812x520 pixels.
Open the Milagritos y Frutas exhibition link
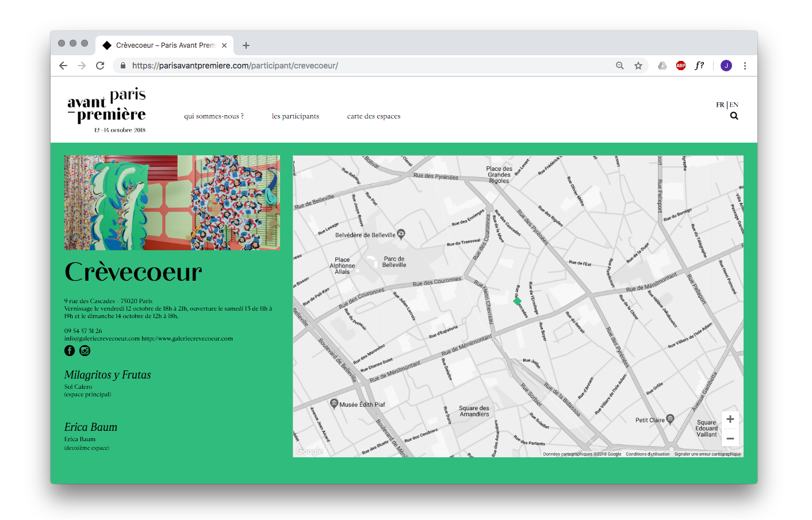tap(108, 375)
